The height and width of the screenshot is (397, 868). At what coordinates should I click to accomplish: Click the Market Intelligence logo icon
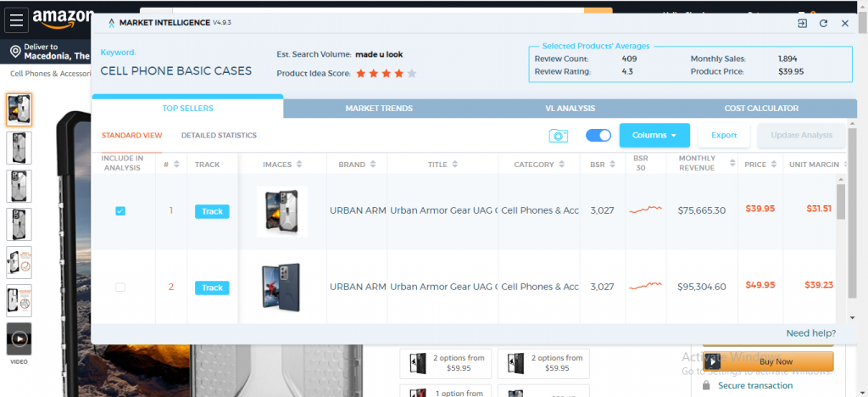[112, 23]
